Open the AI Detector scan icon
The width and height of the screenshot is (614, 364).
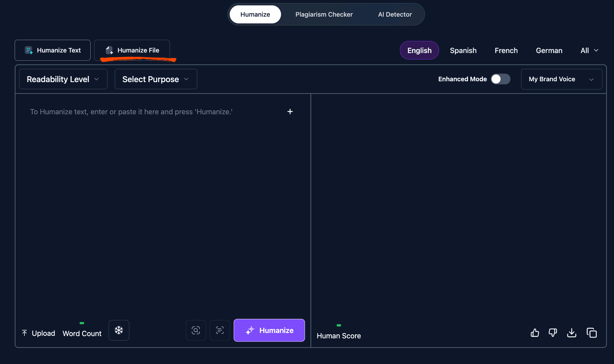click(x=196, y=330)
